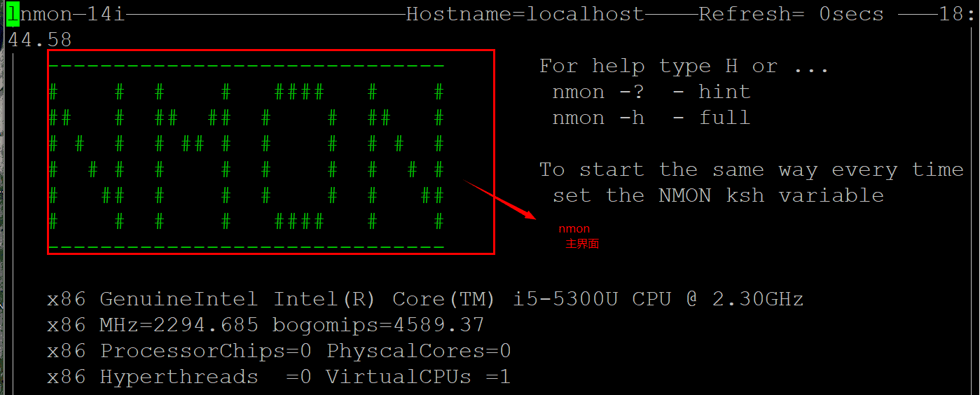Click the Refresh= 0secs header text

coord(791,14)
